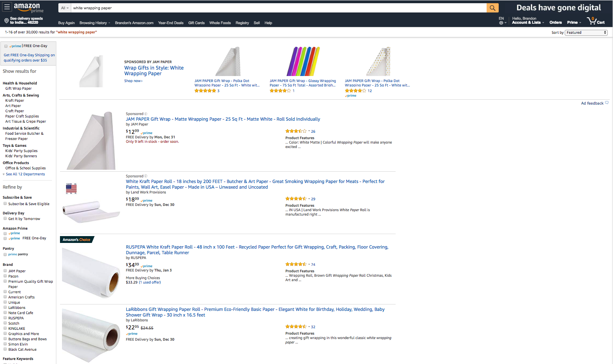This screenshot has height=364, width=613.
Task: Check Subscribe & Save Eligible
Action: pos(5,204)
